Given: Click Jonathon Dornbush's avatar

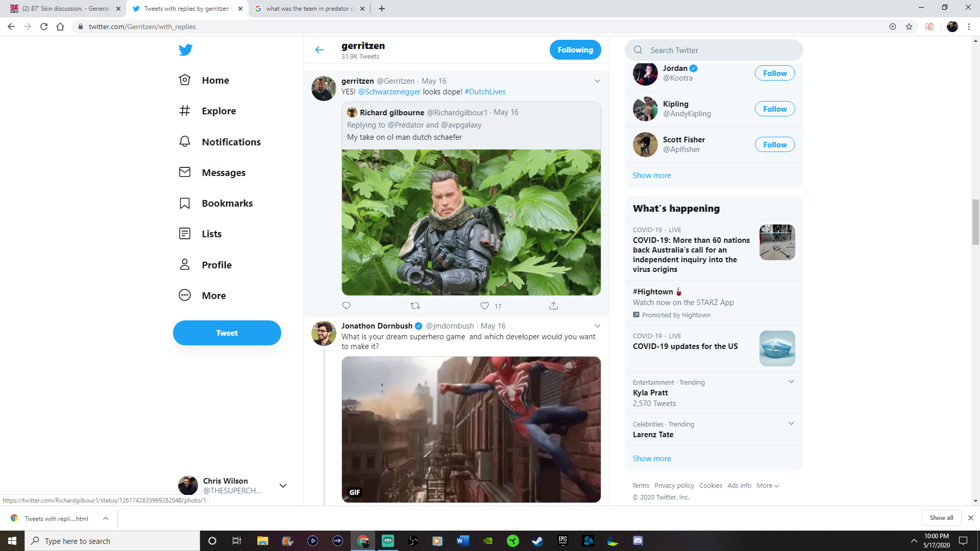Looking at the screenshot, I should 324,334.
